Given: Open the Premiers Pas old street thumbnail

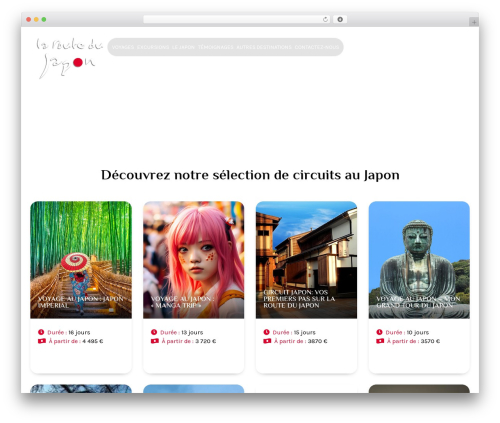Looking at the screenshot, I should coord(306,260).
